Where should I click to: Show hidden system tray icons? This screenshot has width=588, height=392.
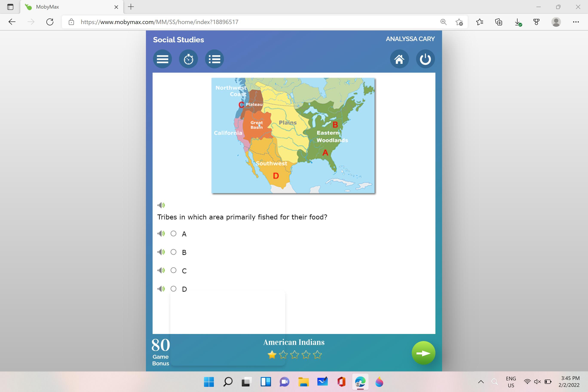[481, 382]
